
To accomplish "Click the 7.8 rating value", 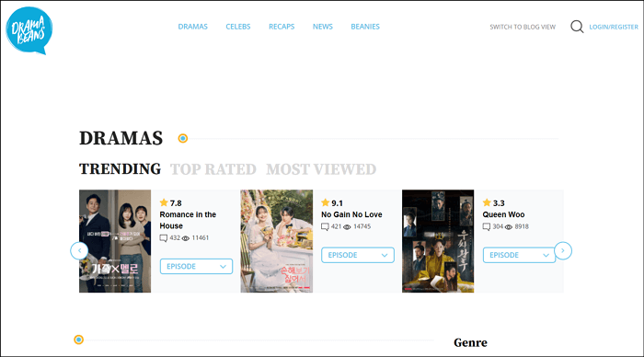I will click(x=176, y=203).
